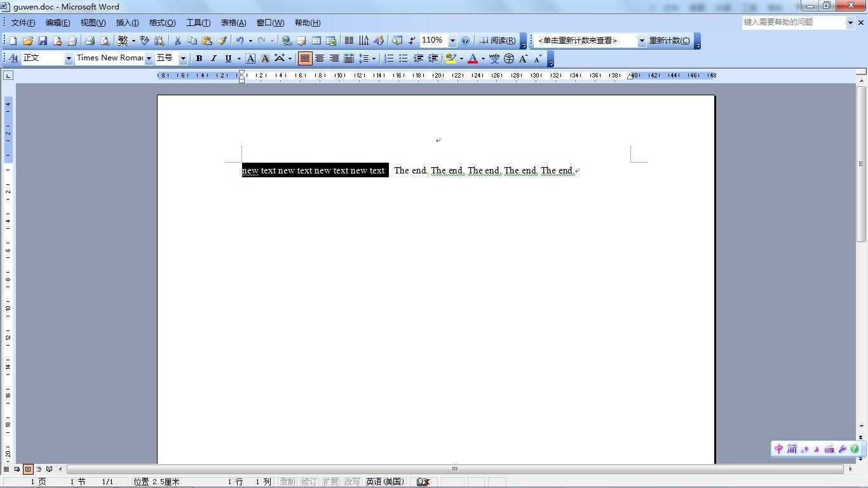This screenshot has width=868, height=488.
Task: Click the 重新计数(C) recount button
Action: (669, 41)
